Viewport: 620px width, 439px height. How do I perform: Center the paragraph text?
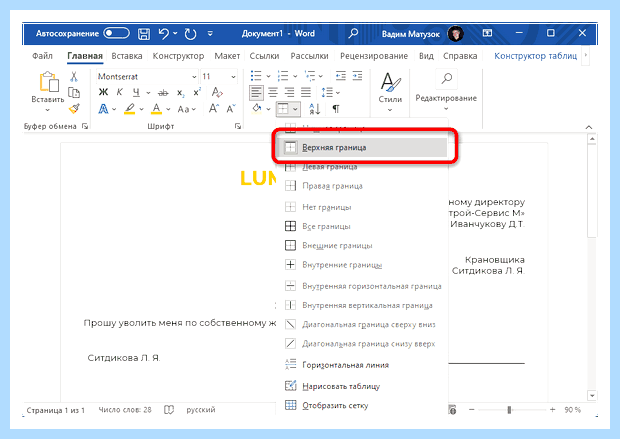(x=273, y=93)
